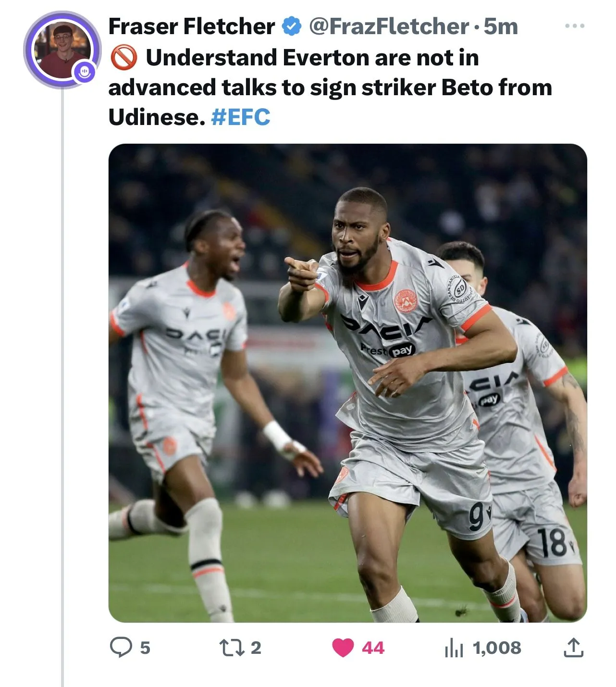
Task: Tap the share upload icon
Action: [x=573, y=648]
